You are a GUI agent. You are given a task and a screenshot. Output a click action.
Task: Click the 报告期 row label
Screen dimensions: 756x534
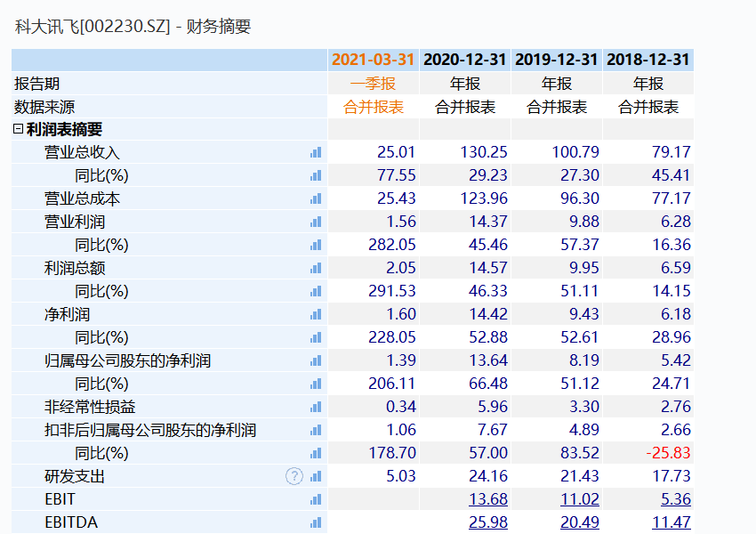click(x=36, y=84)
